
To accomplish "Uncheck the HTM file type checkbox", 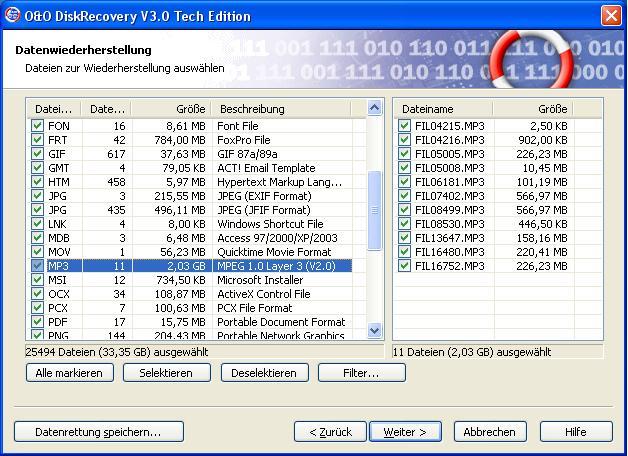I will 37,182.
